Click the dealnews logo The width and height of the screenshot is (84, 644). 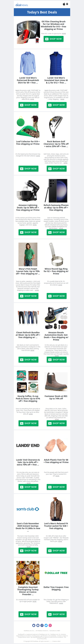click(x=22, y=5)
